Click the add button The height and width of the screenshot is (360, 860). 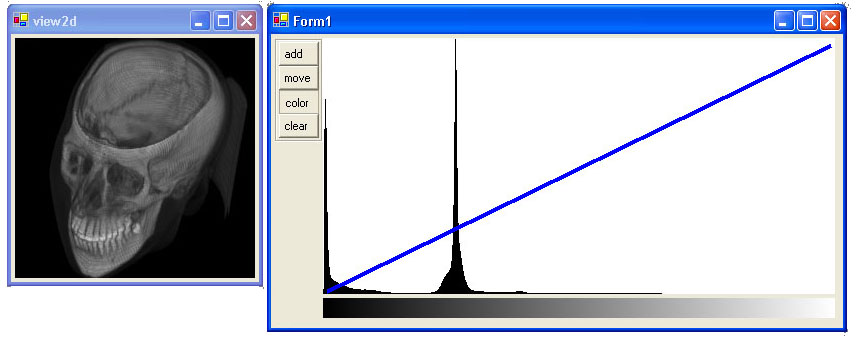point(298,54)
